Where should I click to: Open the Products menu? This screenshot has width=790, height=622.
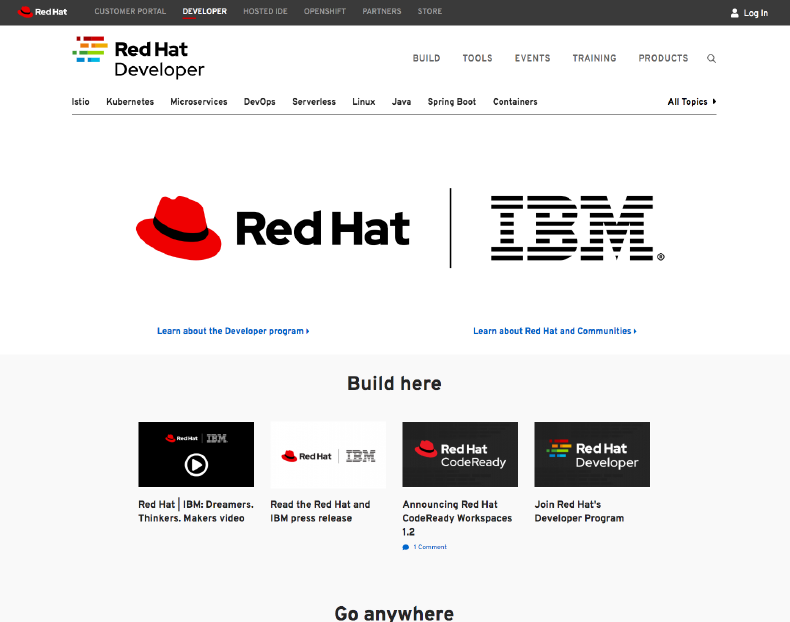coord(663,58)
